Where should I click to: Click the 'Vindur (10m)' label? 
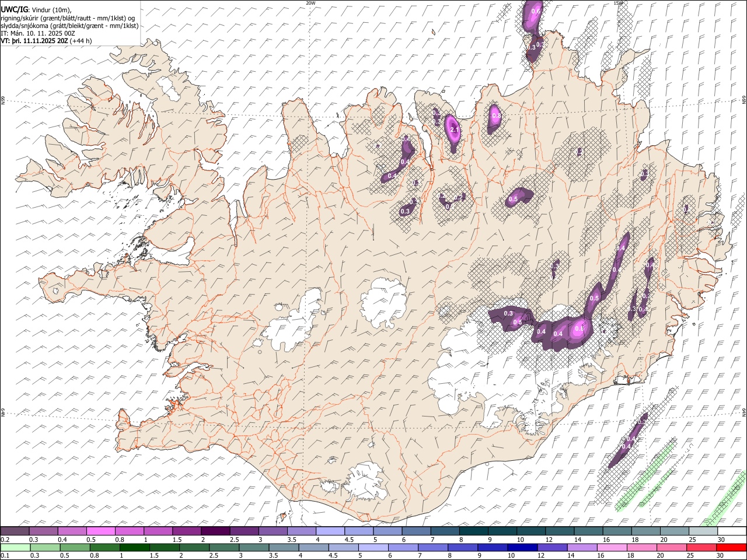pos(51,10)
